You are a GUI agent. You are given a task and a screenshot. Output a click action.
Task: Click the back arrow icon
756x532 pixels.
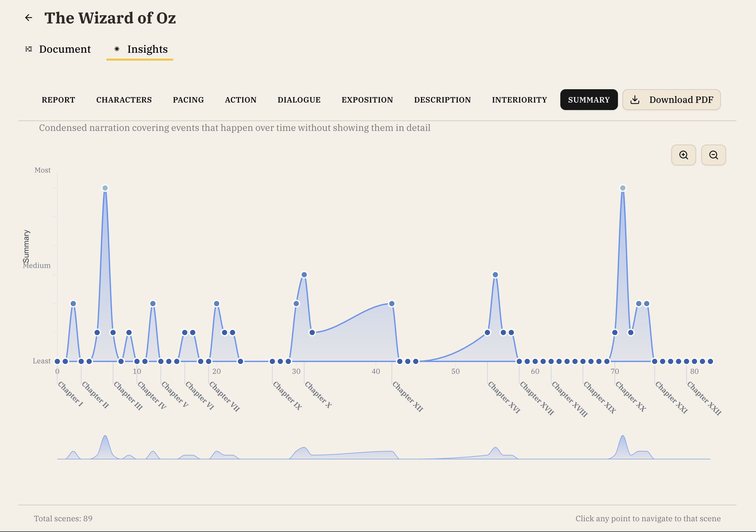tap(29, 18)
